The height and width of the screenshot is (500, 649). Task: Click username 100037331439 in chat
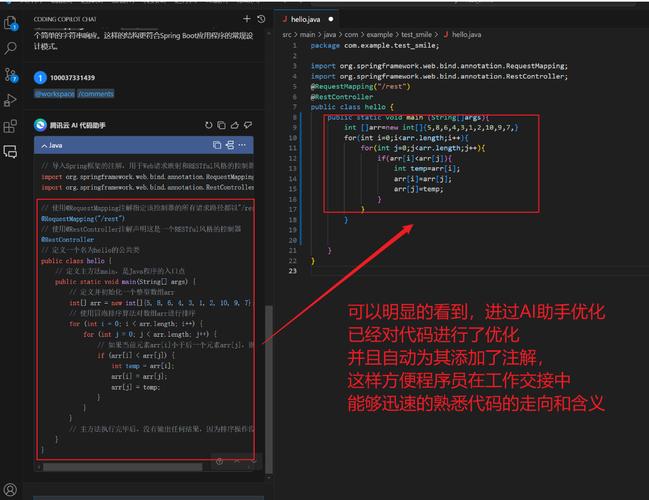pyautogui.click(x=72, y=77)
